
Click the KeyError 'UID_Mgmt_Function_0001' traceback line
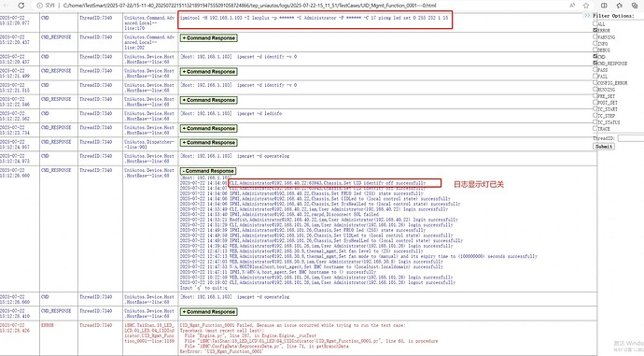221,351
